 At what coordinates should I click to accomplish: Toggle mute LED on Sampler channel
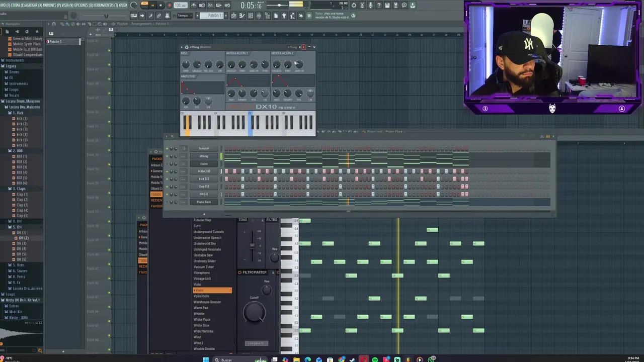point(167,148)
